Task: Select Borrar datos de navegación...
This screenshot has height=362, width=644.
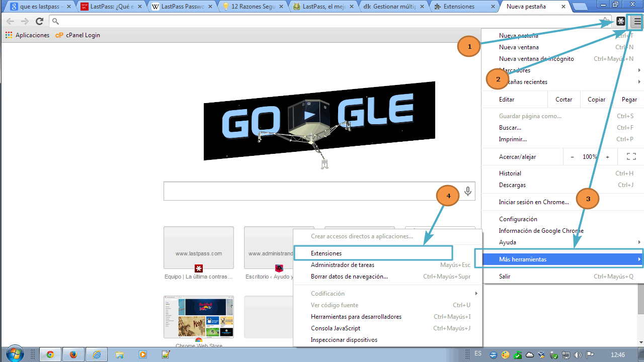Action: pyautogui.click(x=387, y=277)
